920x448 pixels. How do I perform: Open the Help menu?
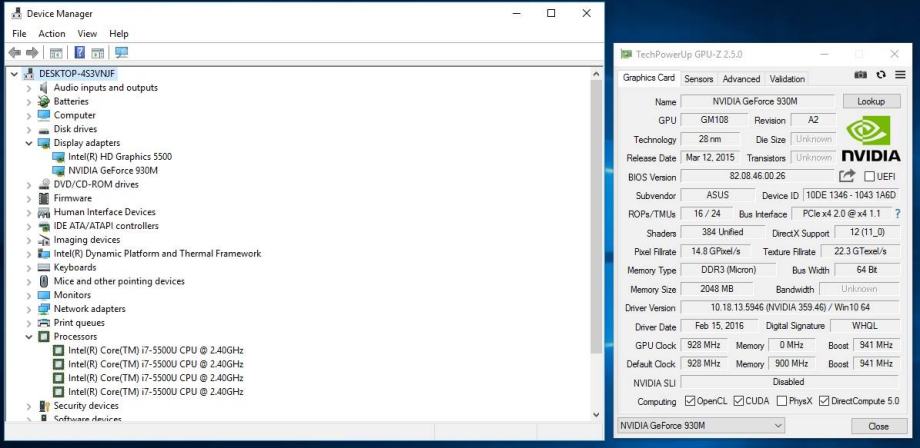tap(119, 34)
